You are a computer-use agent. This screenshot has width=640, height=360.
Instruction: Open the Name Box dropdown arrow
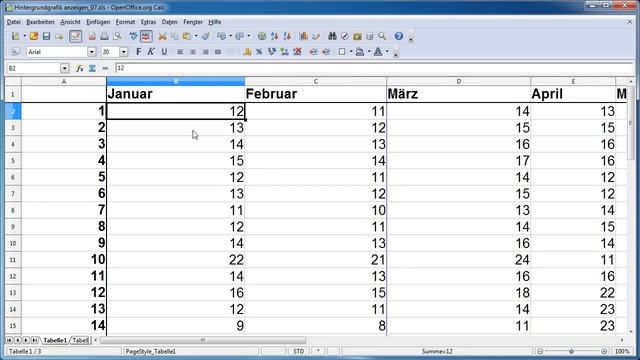64,68
